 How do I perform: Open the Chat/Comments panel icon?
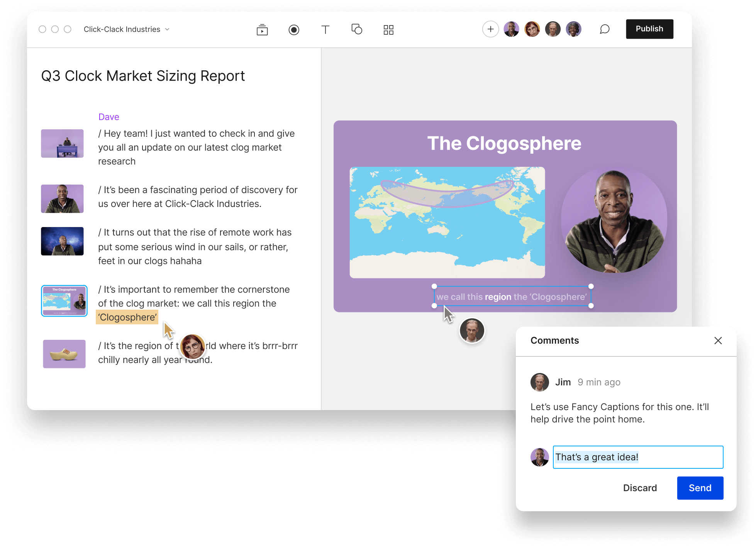pyautogui.click(x=604, y=29)
